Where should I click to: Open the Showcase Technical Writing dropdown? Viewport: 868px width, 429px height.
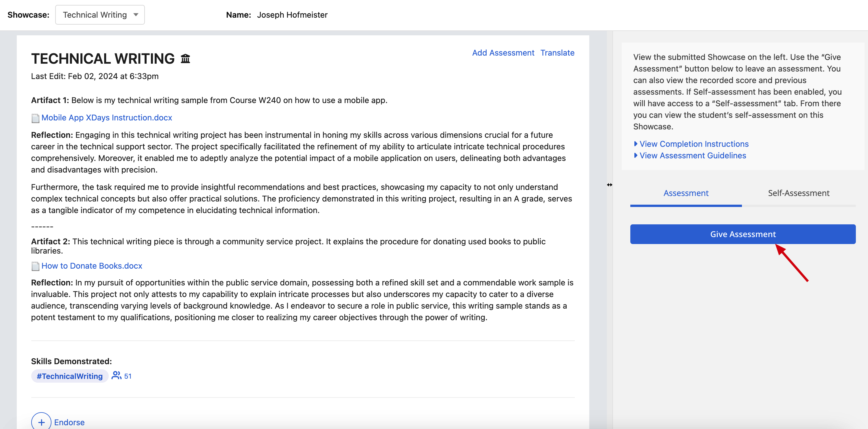point(100,15)
